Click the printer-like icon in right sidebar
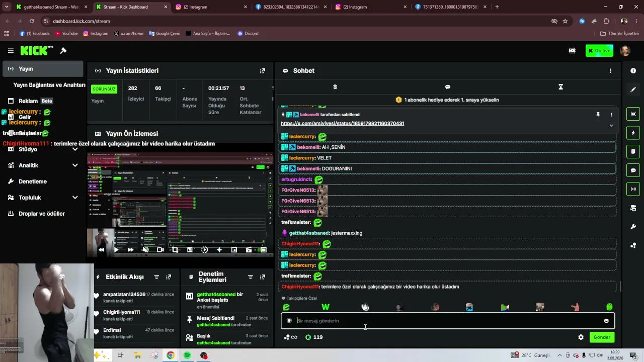 click(x=633, y=208)
